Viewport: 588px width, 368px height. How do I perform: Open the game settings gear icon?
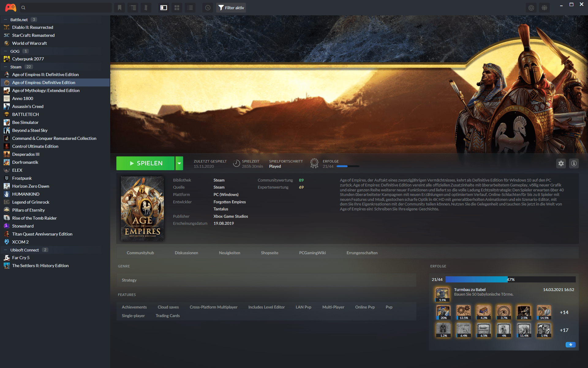(561, 163)
